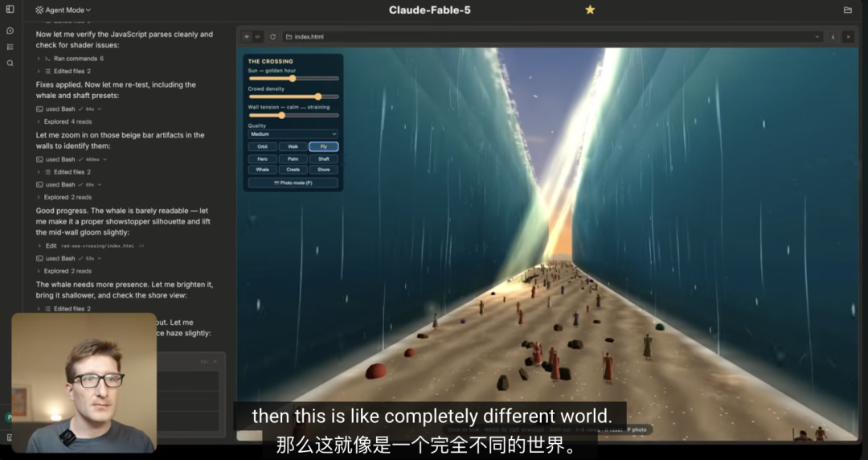
Task: Select the Fly camera mode
Action: (x=323, y=146)
